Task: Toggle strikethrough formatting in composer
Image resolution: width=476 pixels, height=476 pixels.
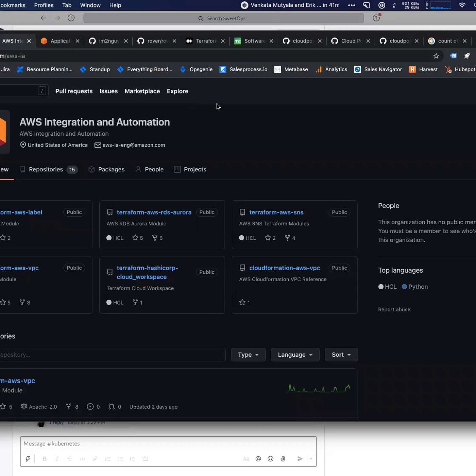Action: coord(70,459)
